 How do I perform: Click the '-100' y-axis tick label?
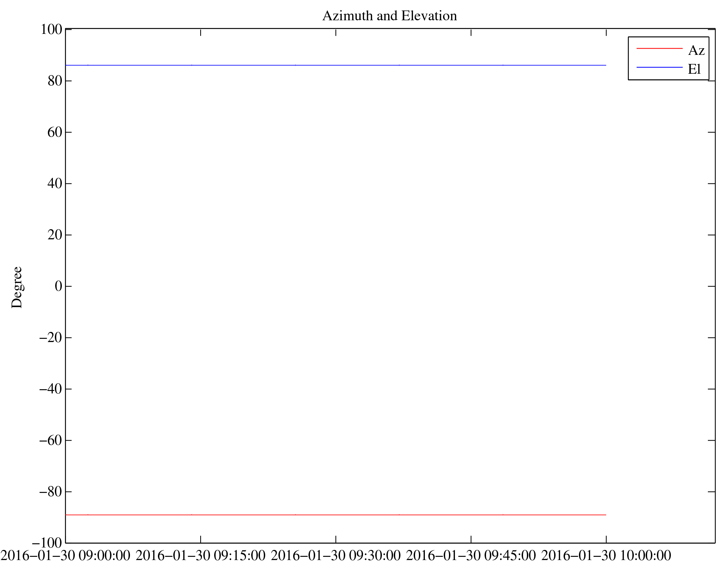[x=47, y=543]
